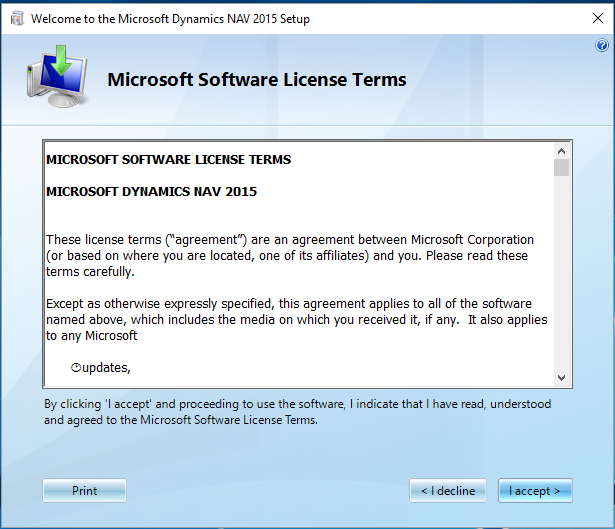Click the license text scroll down arrow
This screenshot has height=529, width=615.
pyautogui.click(x=561, y=378)
